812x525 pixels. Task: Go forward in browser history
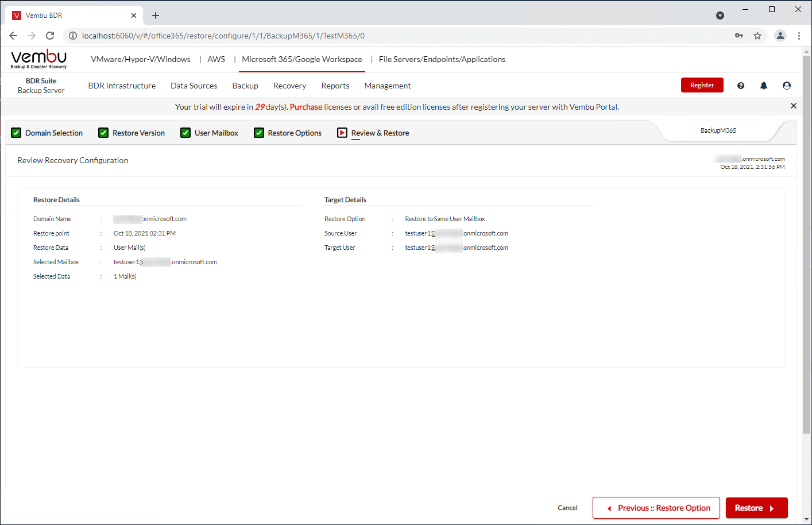(x=32, y=36)
